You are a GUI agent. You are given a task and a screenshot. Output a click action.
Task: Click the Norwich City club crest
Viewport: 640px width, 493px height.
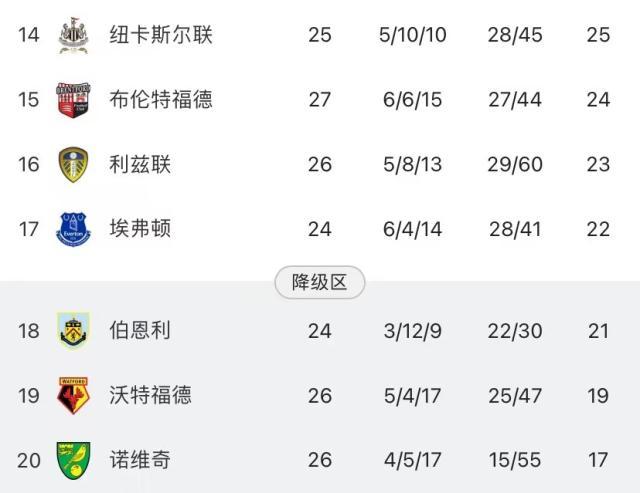click(x=75, y=460)
